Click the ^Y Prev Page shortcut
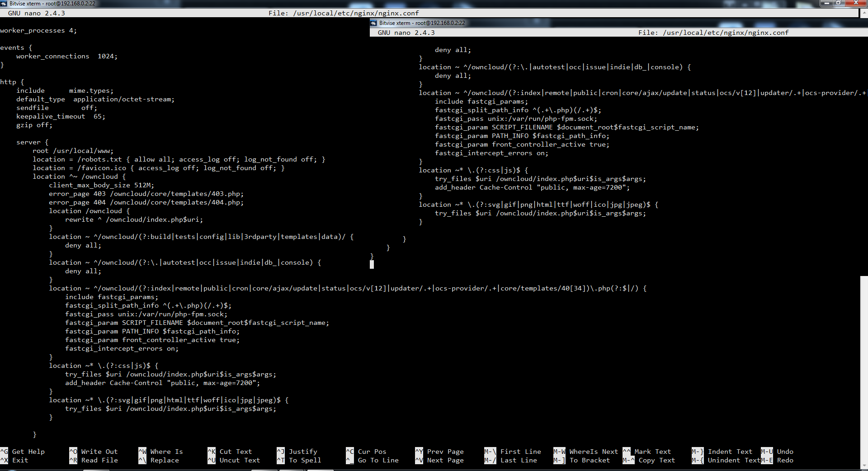Screen dimensions: 868x471 pyautogui.click(x=439, y=452)
